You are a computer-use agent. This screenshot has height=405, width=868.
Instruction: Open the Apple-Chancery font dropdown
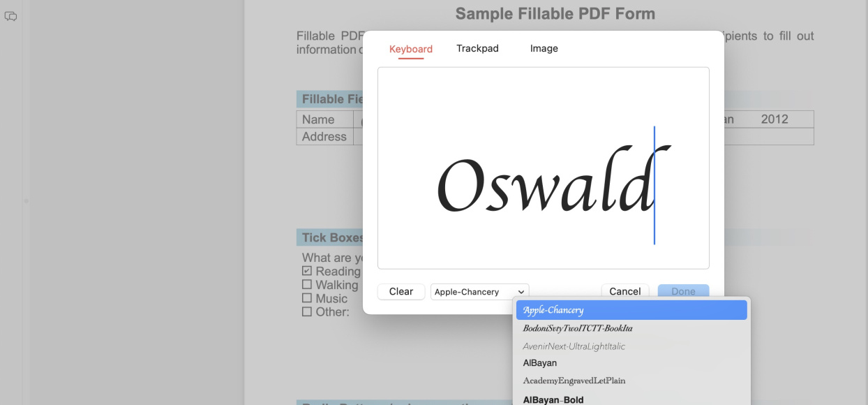click(479, 291)
